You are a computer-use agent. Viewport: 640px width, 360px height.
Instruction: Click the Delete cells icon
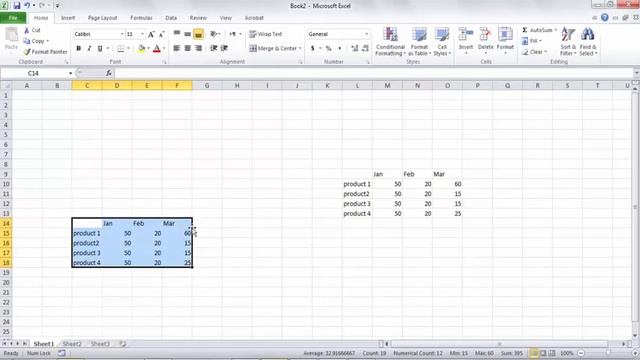pos(485,34)
